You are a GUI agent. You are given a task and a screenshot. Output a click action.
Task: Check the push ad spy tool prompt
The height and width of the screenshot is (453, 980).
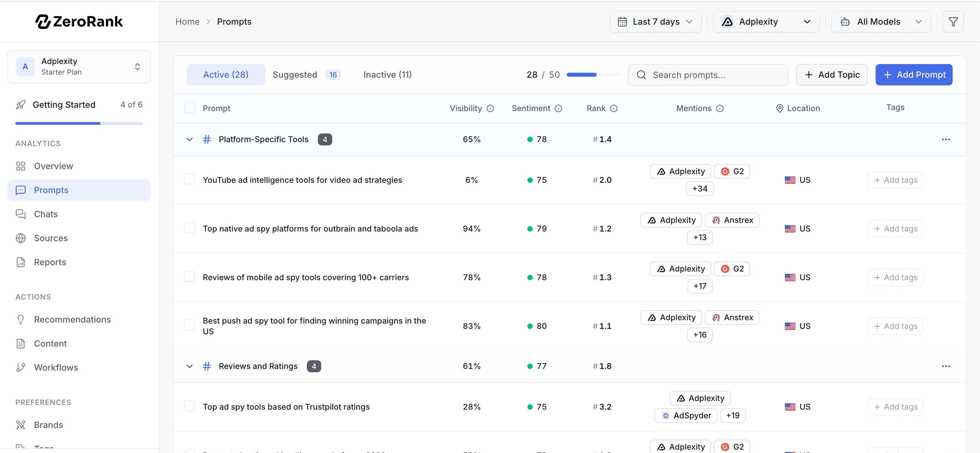click(189, 325)
